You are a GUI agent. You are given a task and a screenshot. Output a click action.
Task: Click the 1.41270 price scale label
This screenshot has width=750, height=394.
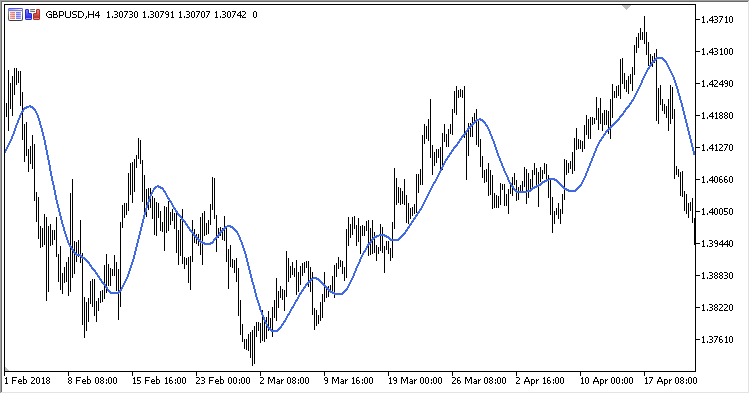(x=717, y=148)
